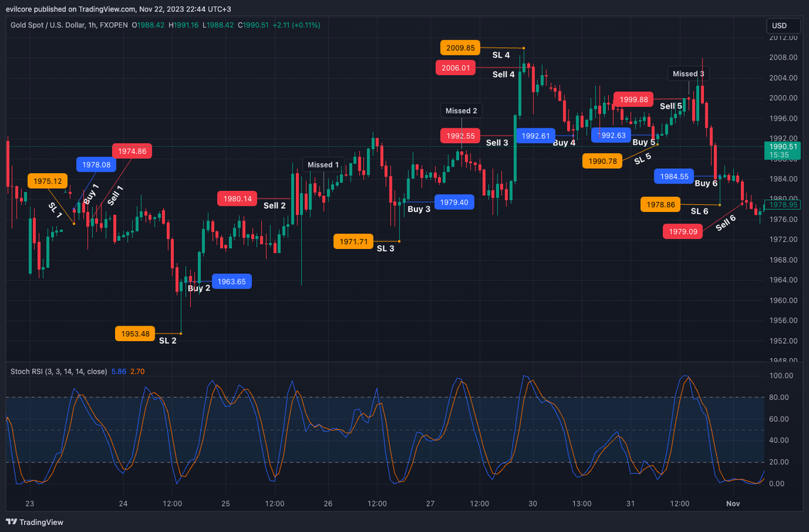Click the Sell 4 text annotation
809x532 pixels.
click(504, 74)
